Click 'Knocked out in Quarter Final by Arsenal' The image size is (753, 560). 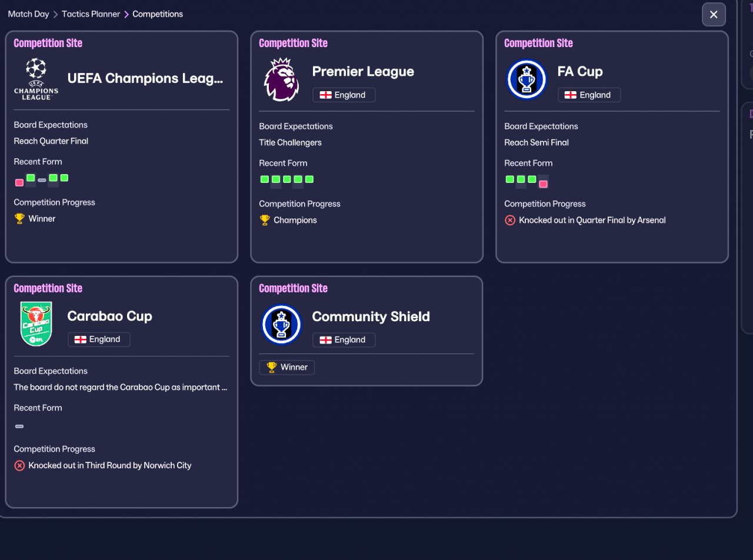point(592,220)
